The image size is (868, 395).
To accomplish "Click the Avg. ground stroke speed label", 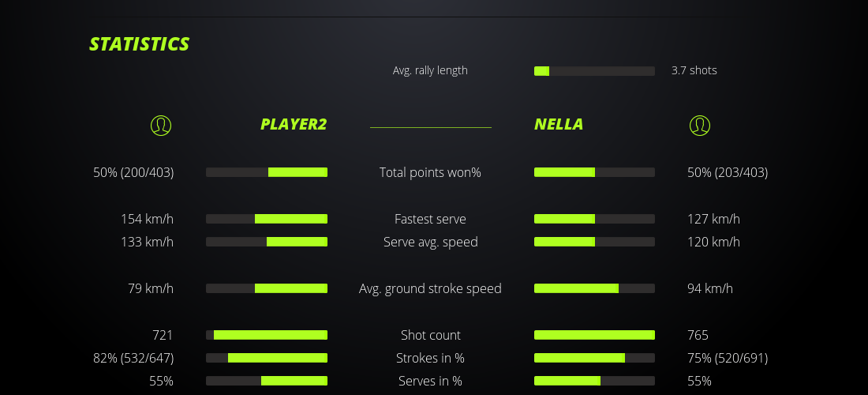I will coord(430,288).
